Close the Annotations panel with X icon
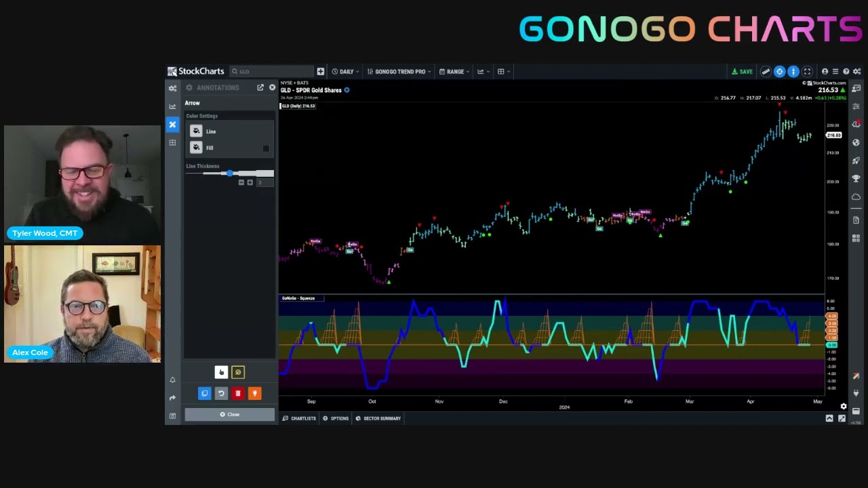Screen dimensions: 868x488 click(273, 87)
